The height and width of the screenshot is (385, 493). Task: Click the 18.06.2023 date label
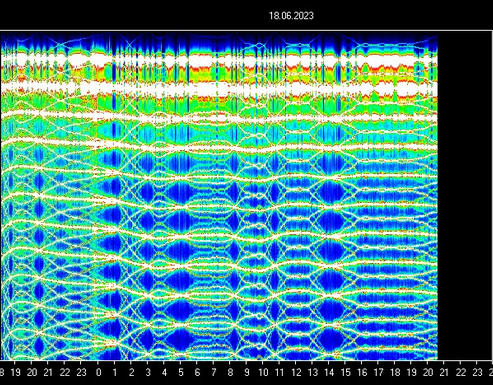click(x=291, y=16)
